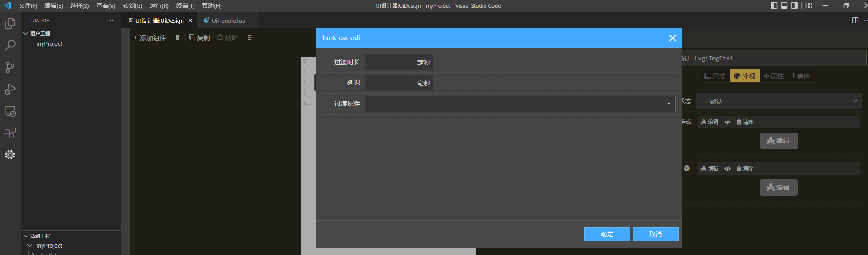
Task: Click the 确定 button
Action: pyautogui.click(x=607, y=234)
